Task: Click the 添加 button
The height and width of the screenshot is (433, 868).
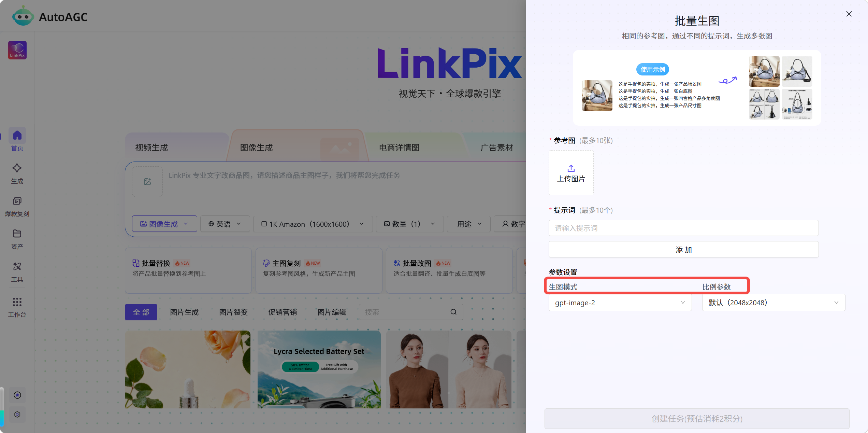Action: point(683,250)
